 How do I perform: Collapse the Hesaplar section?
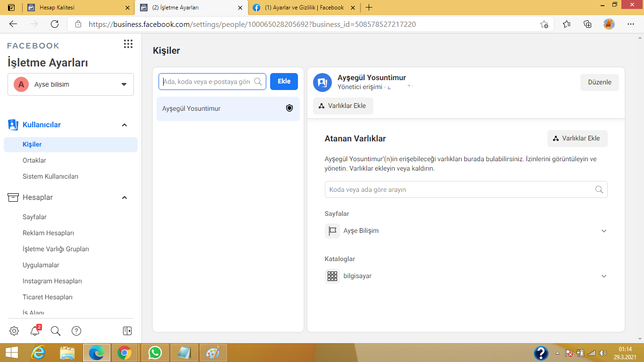(124, 197)
